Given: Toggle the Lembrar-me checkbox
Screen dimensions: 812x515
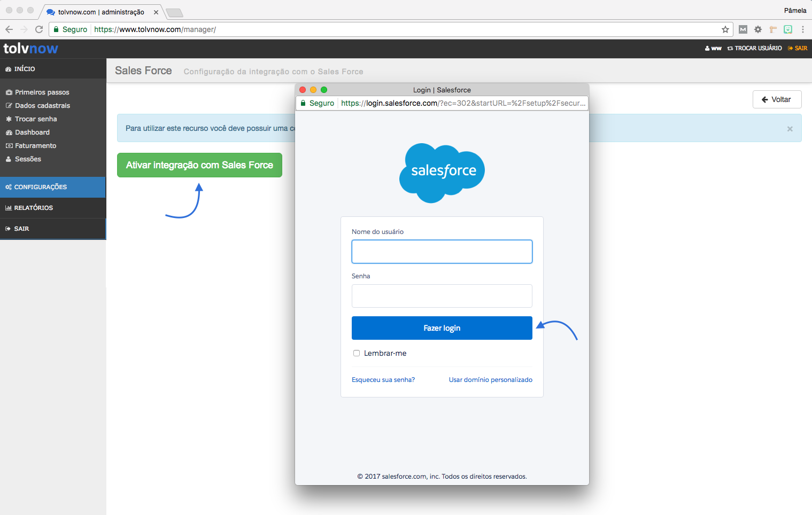Looking at the screenshot, I should coord(357,353).
